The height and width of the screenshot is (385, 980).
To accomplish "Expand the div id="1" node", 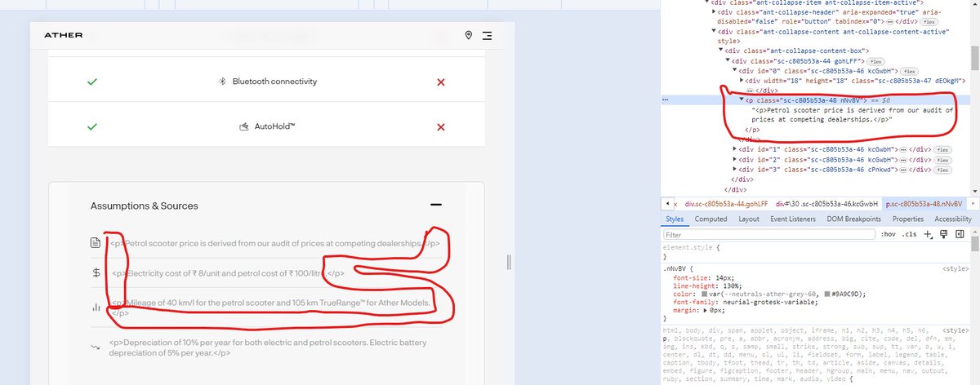I will pyautogui.click(x=734, y=149).
